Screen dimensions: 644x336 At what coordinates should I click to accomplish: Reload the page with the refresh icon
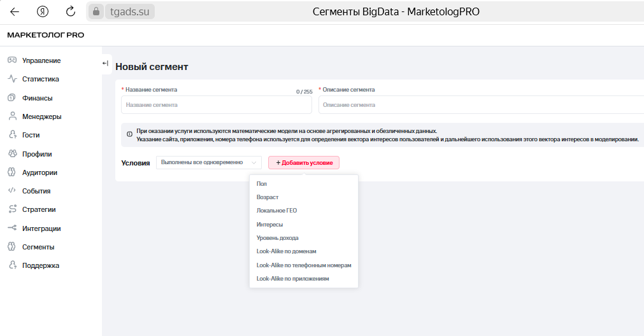[x=71, y=11]
